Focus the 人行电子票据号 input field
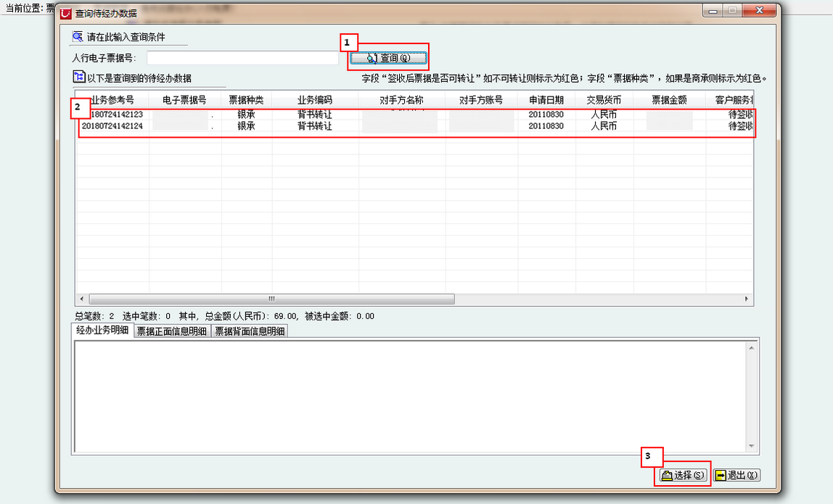Viewport: 833px width, 504px height. pyautogui.click(x=242, y=58)
